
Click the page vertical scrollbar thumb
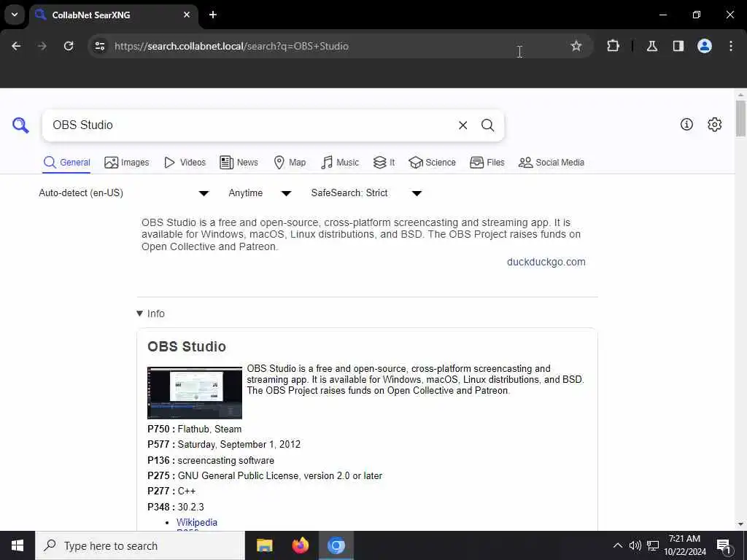click(740, 118)
